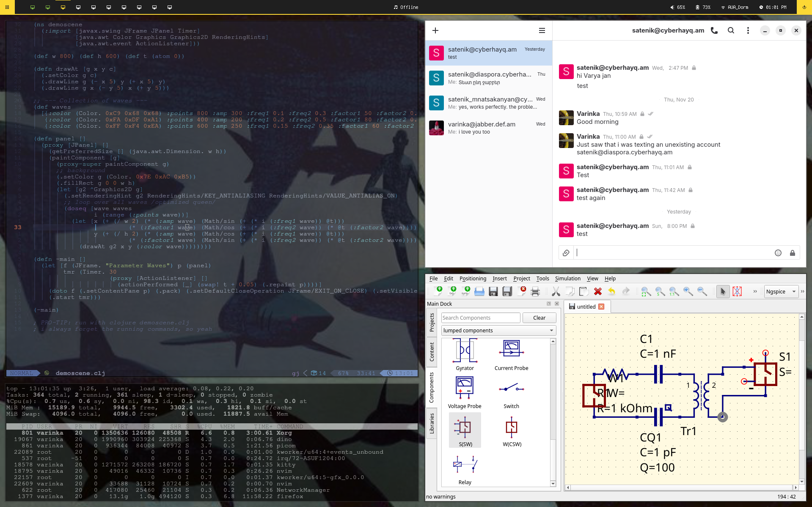The width and height of the screenshot is (812, 507).
Task: Paste from the clipboard icon in Qucs
Action: 584,291
